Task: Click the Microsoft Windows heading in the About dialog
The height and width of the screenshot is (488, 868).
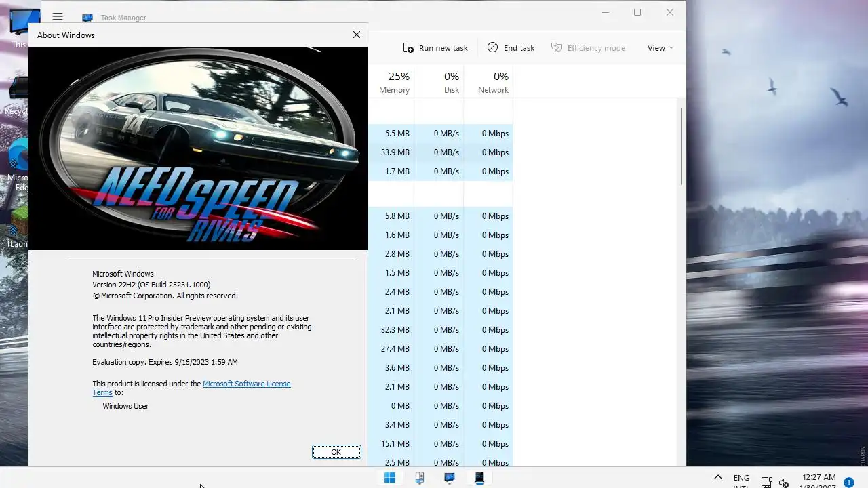Action: pyautogui.click(x=123, y=274)
